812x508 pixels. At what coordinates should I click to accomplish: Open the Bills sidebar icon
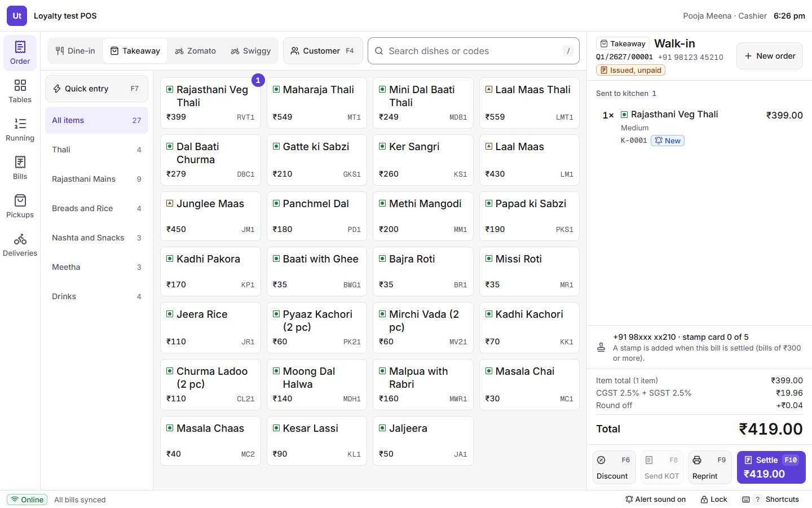click(20, 168)
